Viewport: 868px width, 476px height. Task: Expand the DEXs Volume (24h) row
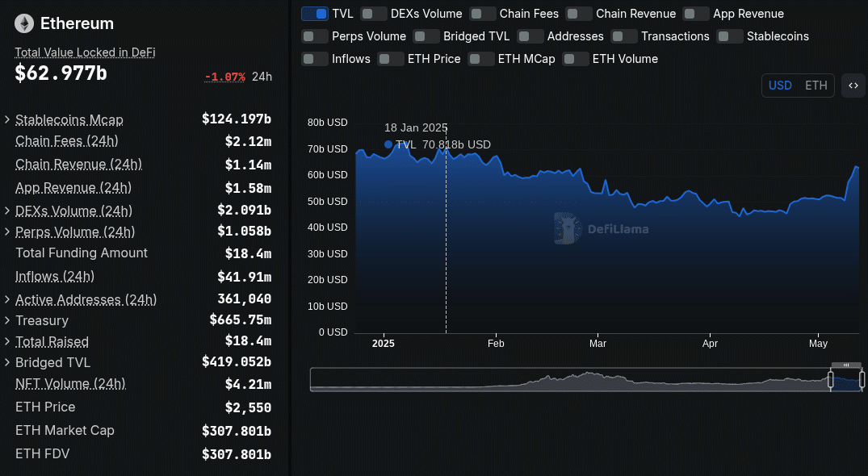[7, 211]
